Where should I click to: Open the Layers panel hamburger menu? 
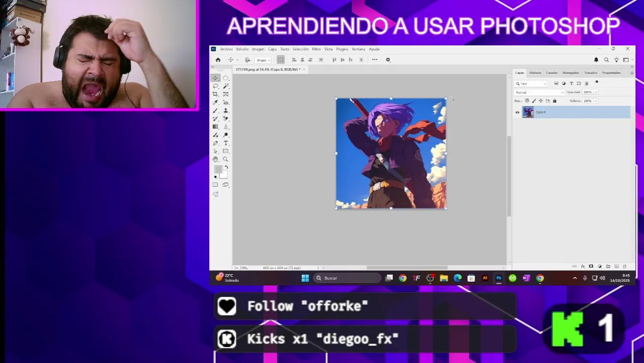632,73
